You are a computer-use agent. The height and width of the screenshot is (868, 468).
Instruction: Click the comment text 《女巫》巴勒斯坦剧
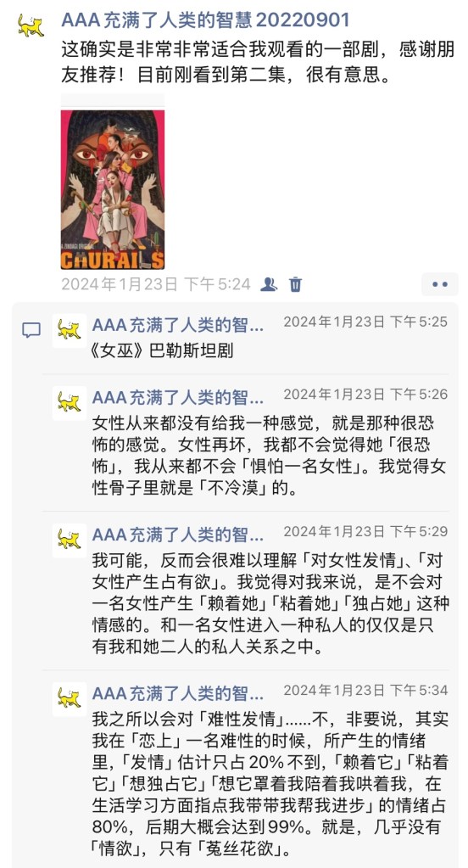tap(163, 351)
